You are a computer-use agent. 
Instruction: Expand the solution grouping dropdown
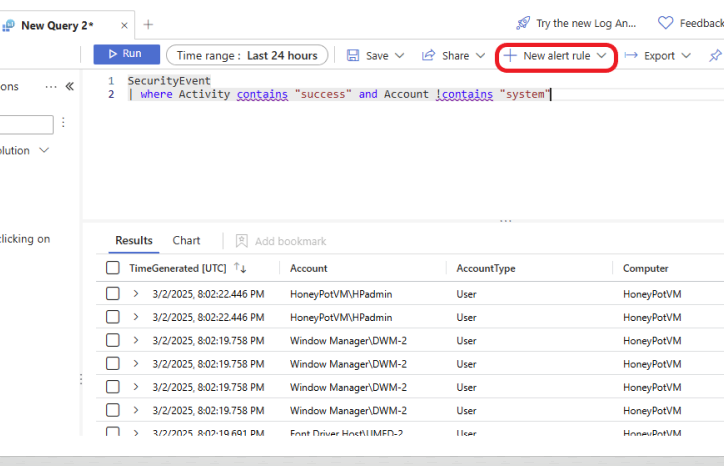[44, 150]
